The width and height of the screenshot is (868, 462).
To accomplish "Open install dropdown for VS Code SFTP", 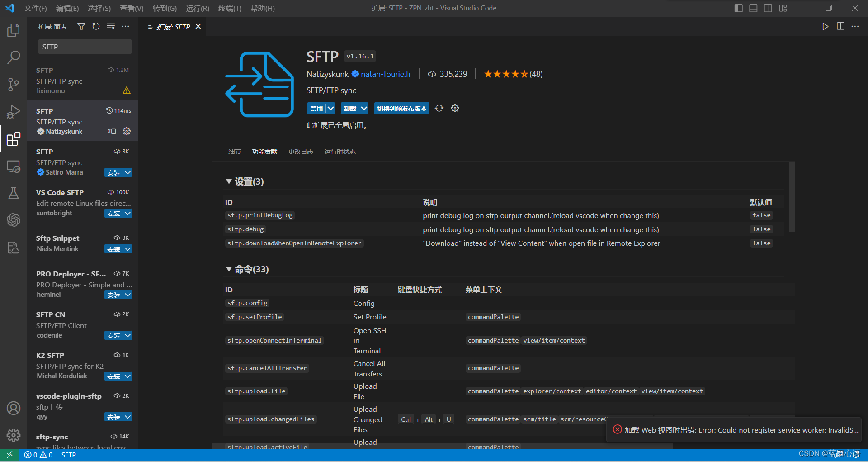I will [x=128, y=213].
